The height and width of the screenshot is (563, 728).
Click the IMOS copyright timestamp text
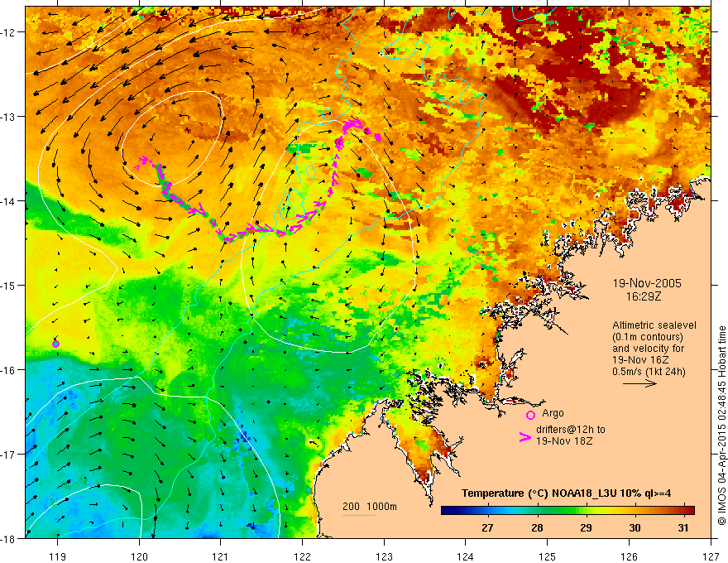click(x=721, y=426)
